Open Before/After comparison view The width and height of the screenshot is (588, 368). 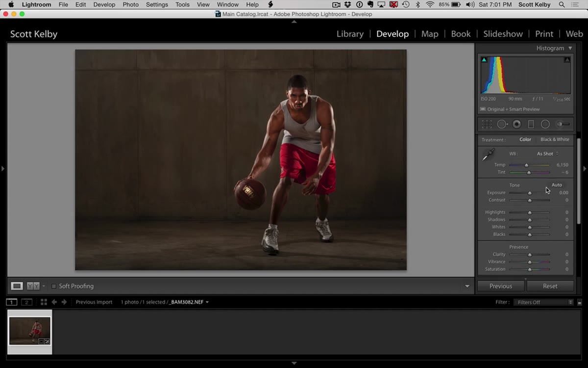33,286
